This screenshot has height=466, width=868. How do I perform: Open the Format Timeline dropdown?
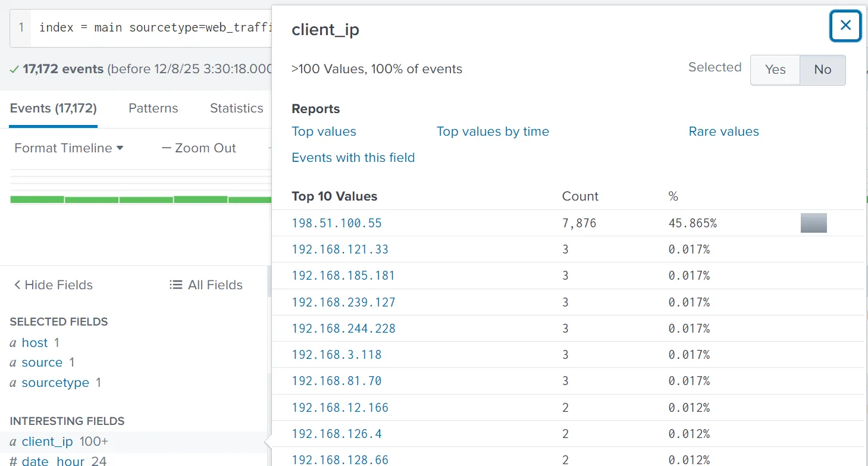pos(68,148)
